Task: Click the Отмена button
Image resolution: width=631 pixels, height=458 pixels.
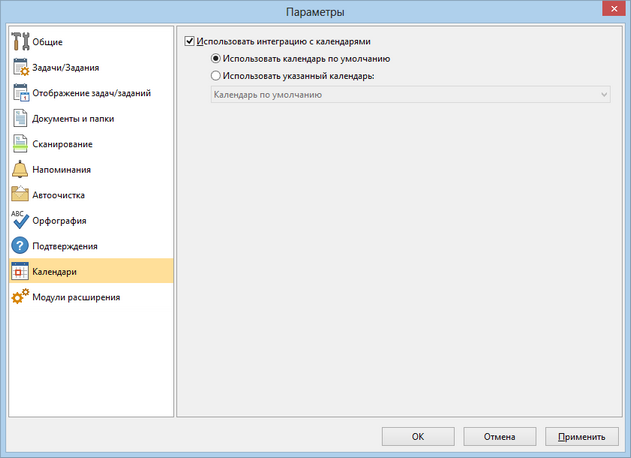Action: point(499,437)
